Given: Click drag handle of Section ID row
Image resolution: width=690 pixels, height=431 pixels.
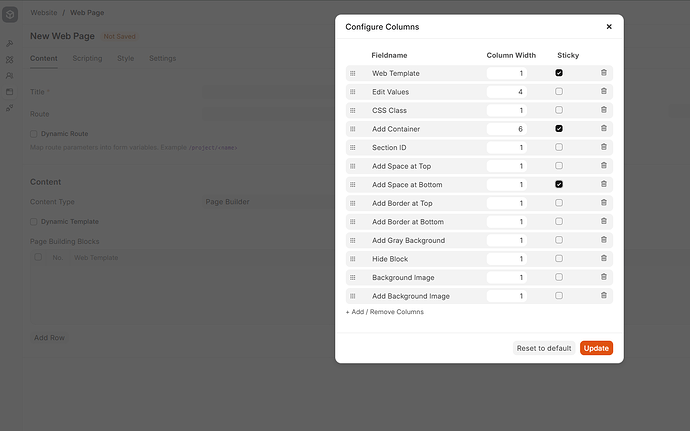Looking at the screenshot, I should click(352, 147).
